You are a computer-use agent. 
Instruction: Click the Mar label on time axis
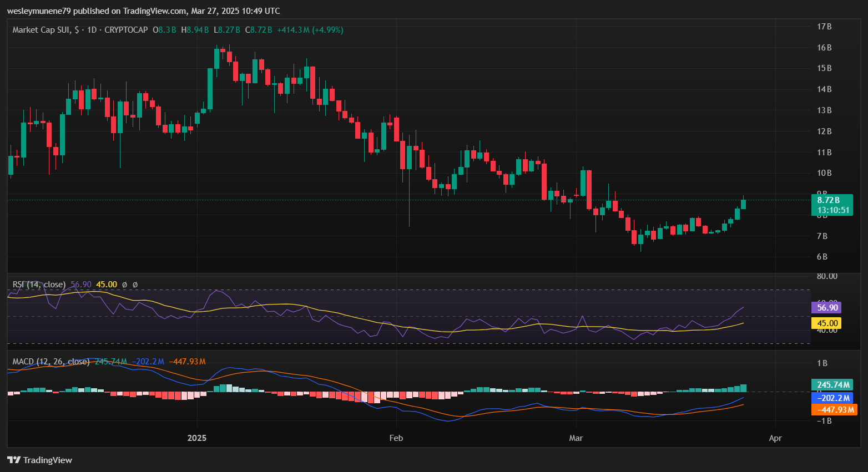(576, 438)
